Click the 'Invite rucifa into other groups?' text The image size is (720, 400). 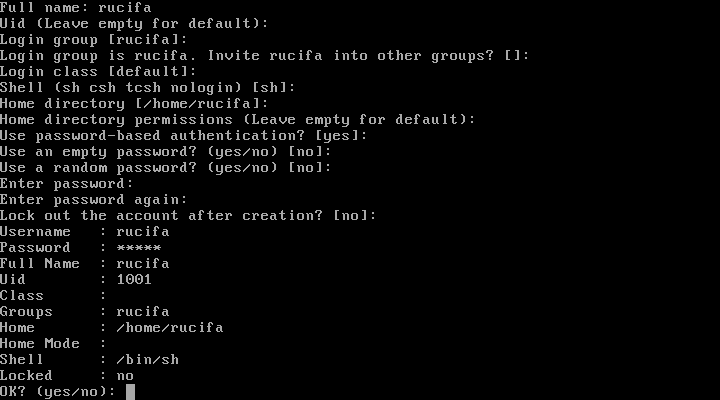350,56
